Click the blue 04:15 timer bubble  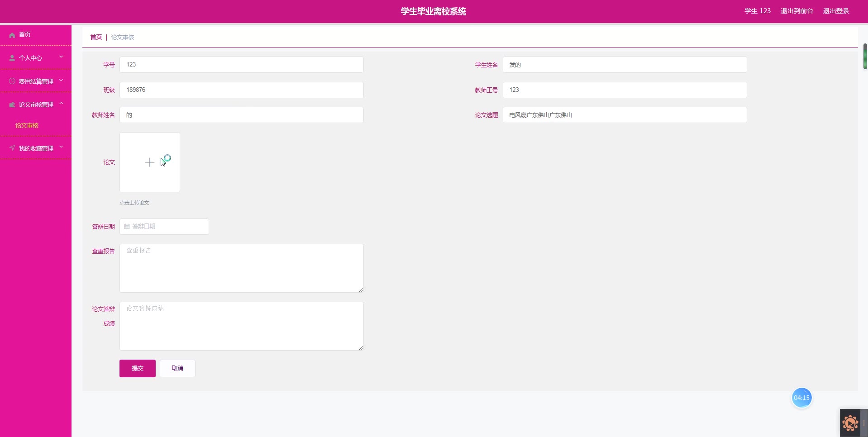tap(801, 398)
